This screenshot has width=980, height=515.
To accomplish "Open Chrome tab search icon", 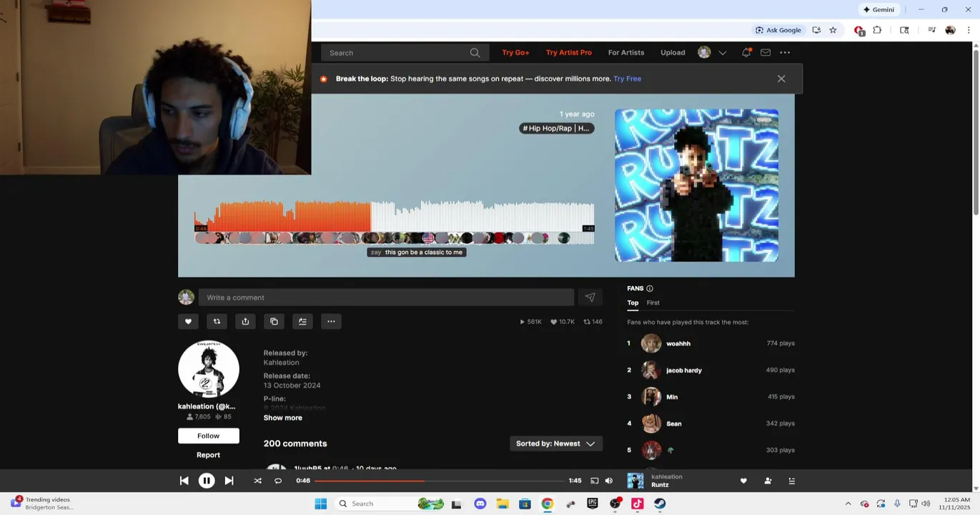I will [904, 30].
